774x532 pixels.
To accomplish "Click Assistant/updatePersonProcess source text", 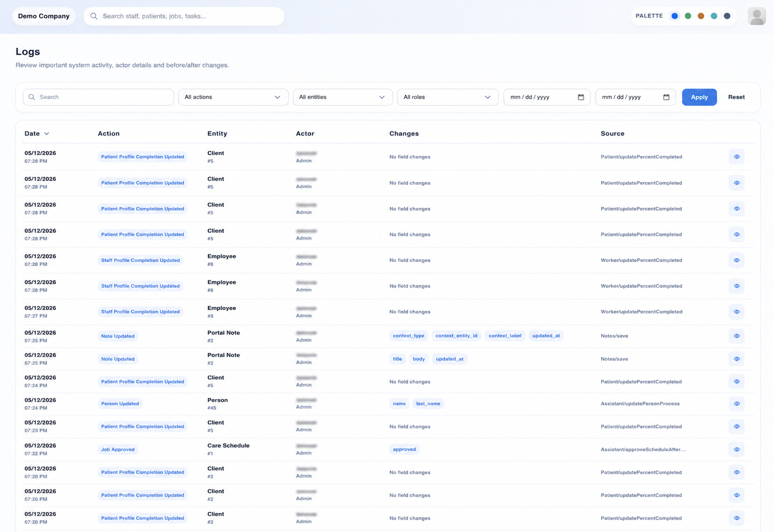I will tap(640, 404).
